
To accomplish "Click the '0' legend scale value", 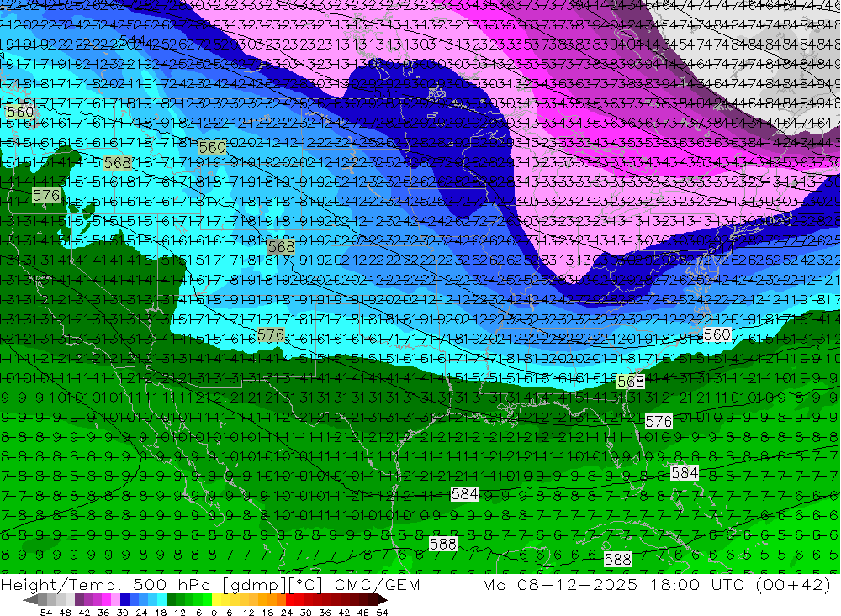I will tap(214, 613).
